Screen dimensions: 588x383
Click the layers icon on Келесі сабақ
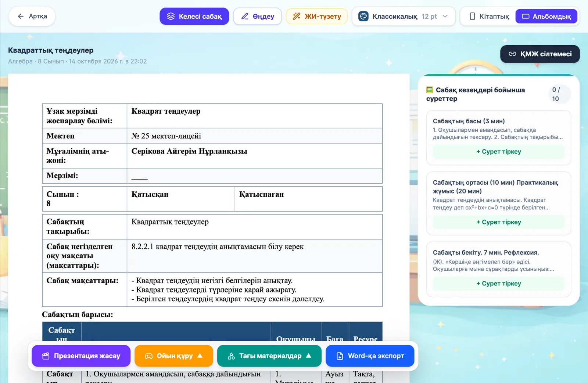pos(171,16)
